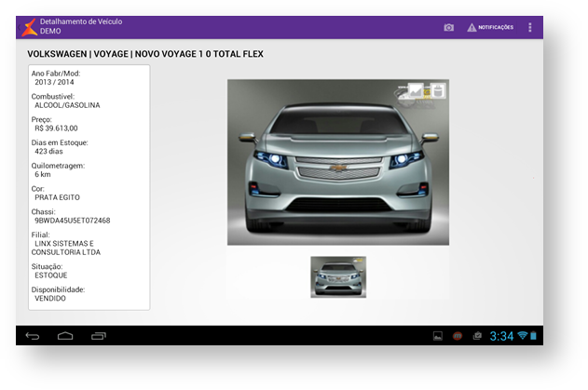Tap the 'Combustível:' label
Screen dimensions: 588x390
coord(53,97)
